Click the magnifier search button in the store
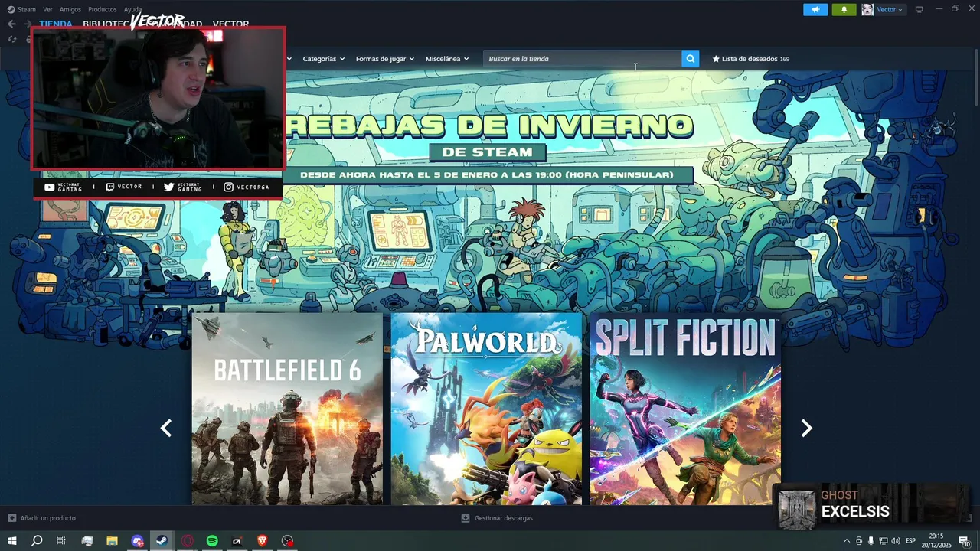980x551 pixels. click(691, 59)
